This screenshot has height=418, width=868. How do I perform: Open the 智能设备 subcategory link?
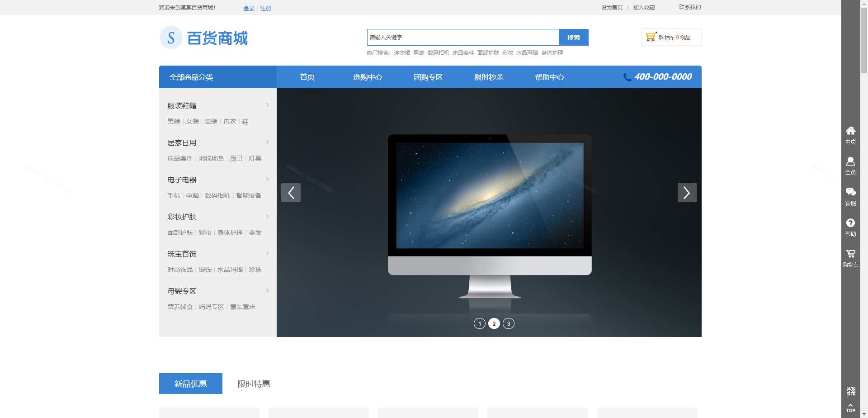point(249,195)
